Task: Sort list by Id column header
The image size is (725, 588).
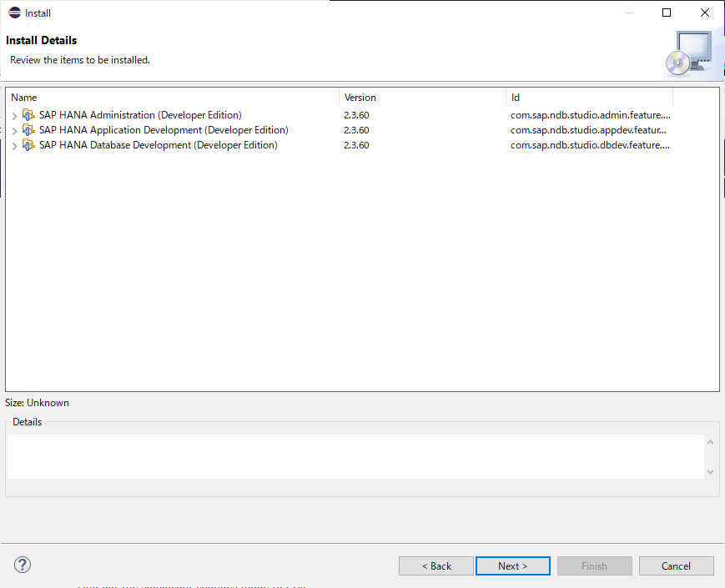Action: coord(590,98)
